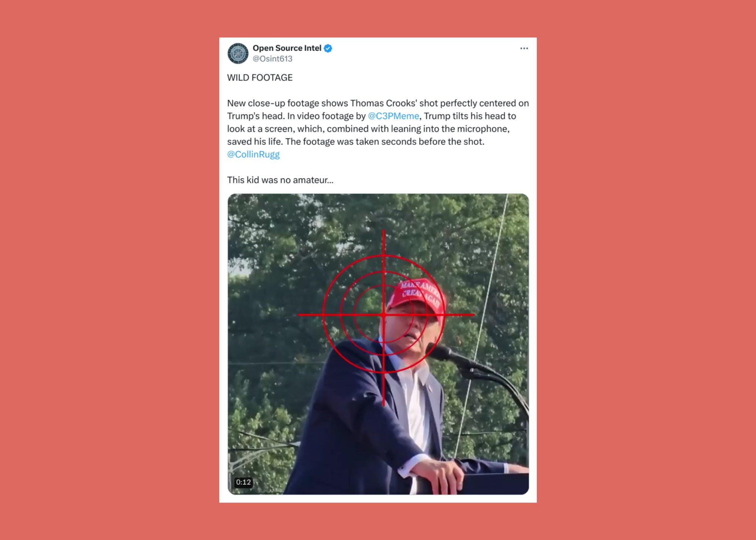The width and height of the screenshot is (756, 540).
Task: Follow the @C3PMeme mention link
Action: (x=393, y=116)
